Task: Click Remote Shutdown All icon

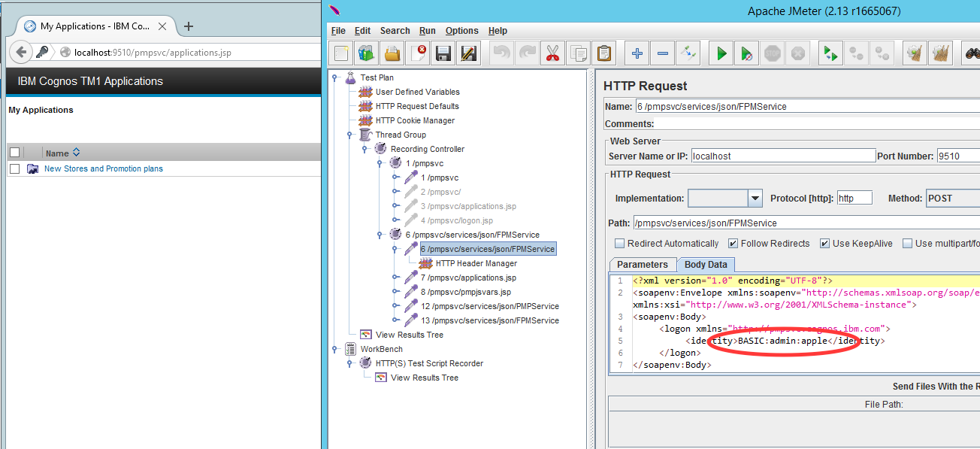Action: point(882,53)
